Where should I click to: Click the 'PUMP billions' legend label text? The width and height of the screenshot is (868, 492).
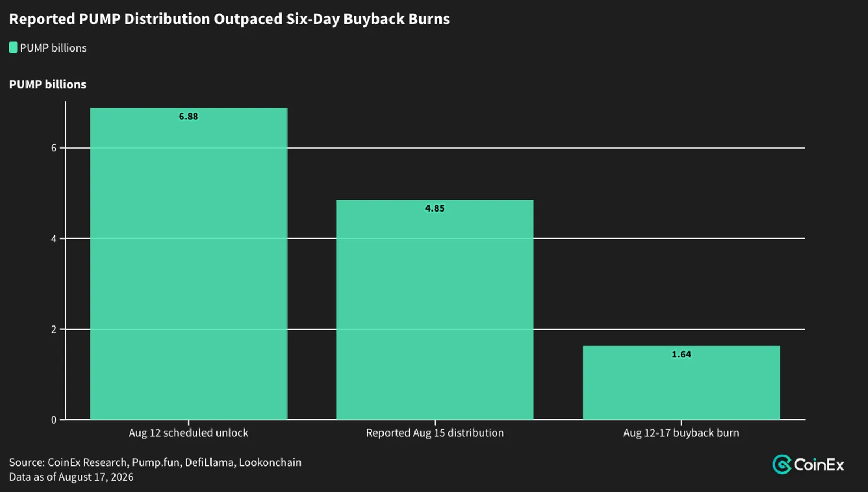click(x=53, y=48)
